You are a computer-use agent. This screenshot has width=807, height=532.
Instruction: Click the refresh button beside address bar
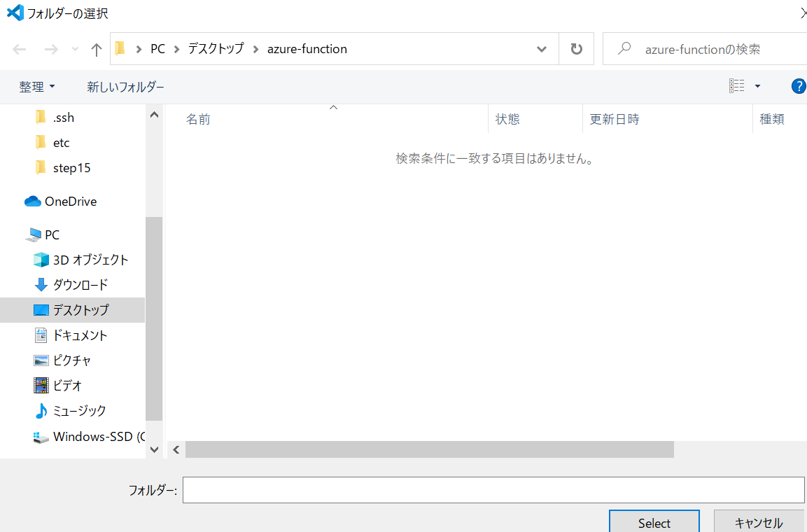pyautogui.click(x=576, y=49)
